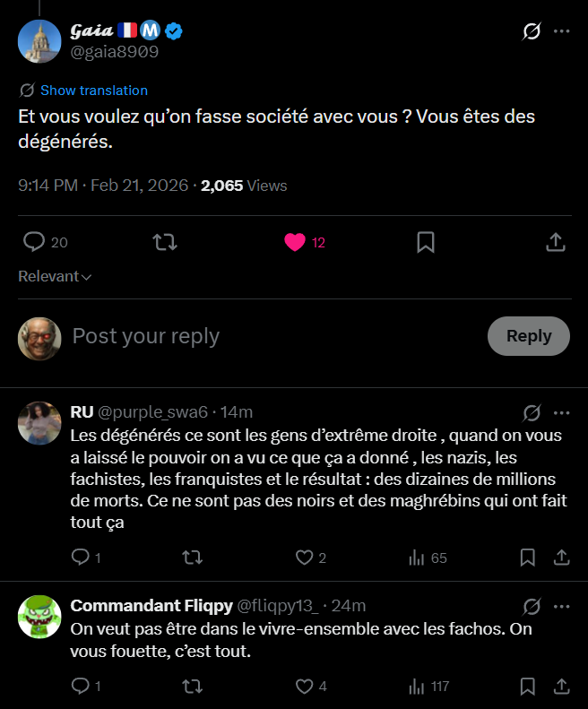Repost RU's reply
The height and width of the screenshot is (709, 588).
pyautogui.click(x=192, y=558)
